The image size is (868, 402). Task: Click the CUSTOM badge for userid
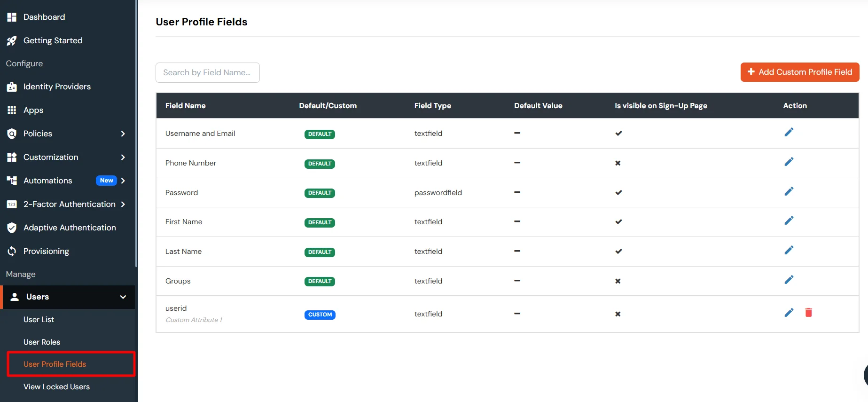[320, 315]
